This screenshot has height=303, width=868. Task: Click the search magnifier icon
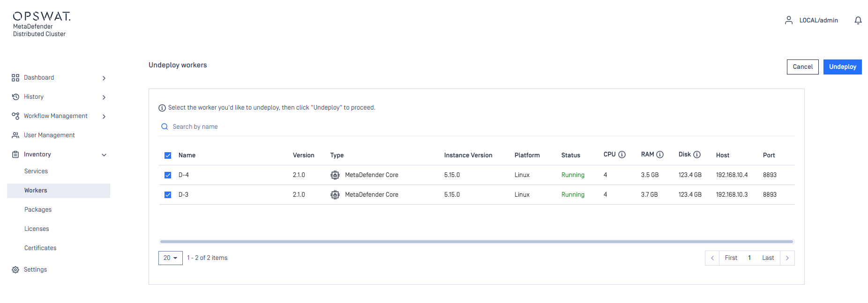[x=165, y=127]
